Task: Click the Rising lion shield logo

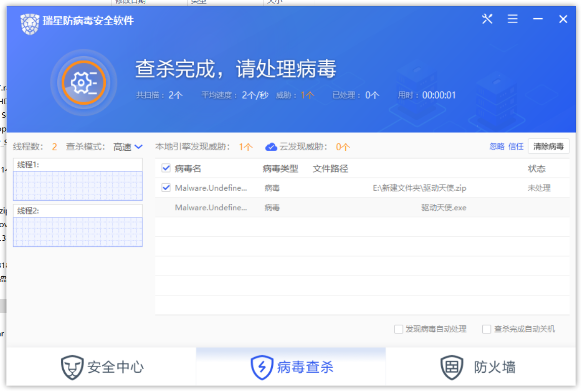Action: click(x=30, y=24)
